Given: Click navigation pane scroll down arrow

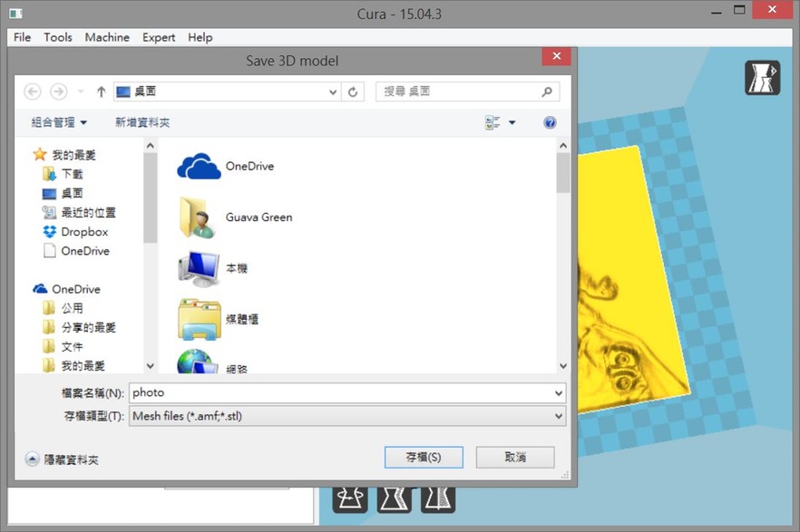Looking at the screenshot, I should (150, 366).
